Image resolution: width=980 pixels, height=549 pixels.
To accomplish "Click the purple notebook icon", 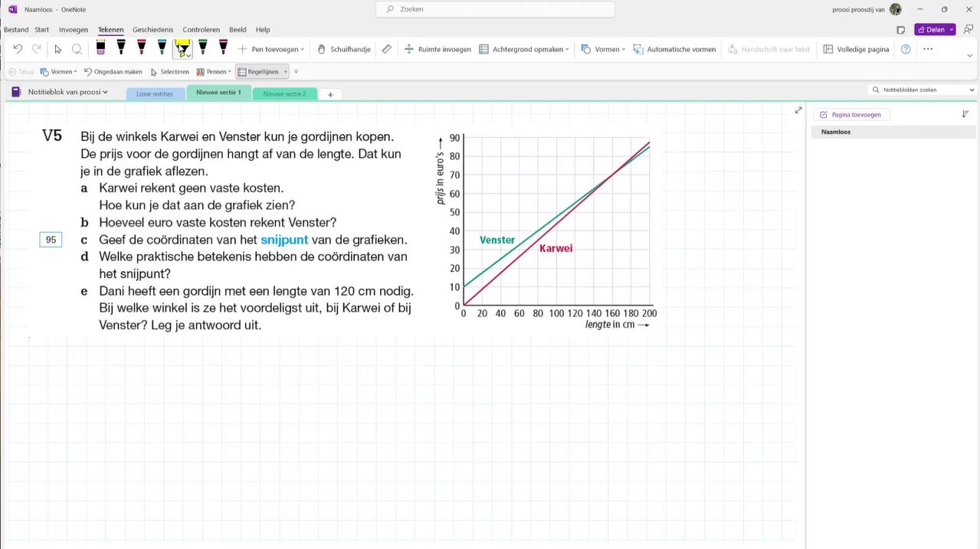I will 17,92.
